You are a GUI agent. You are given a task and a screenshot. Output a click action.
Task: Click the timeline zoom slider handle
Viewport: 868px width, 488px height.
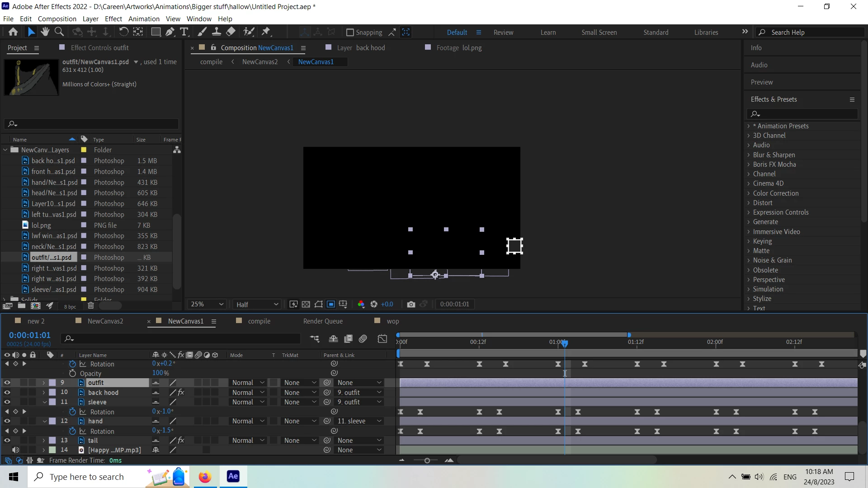coord(427,460)
